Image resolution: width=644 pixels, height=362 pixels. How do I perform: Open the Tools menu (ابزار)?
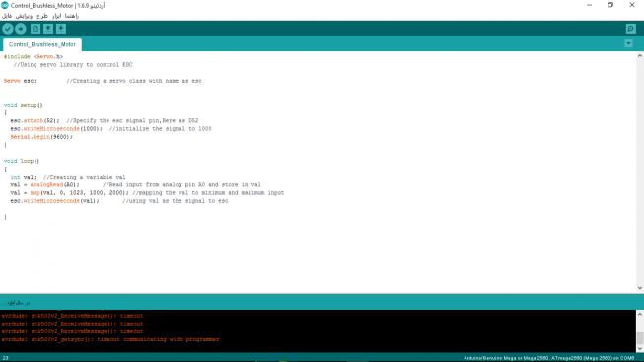(56, 16)
